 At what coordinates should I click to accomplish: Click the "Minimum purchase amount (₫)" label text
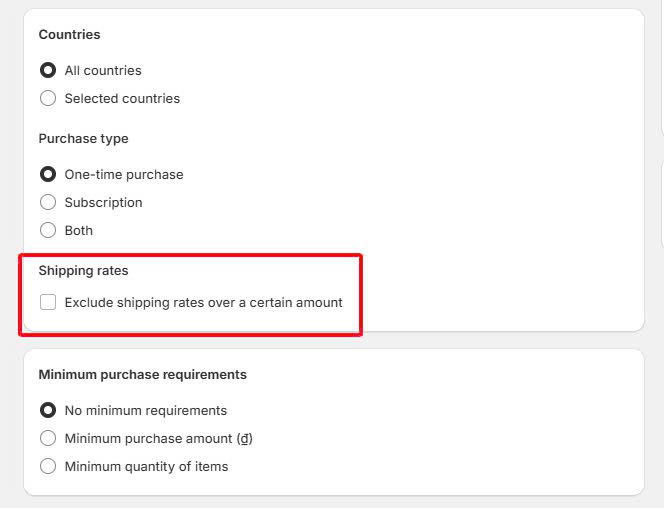click(x=158, y=438)
